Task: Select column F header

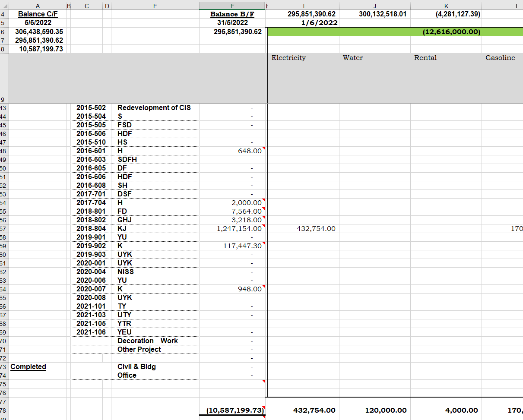Action: click(x=232, y=6)
